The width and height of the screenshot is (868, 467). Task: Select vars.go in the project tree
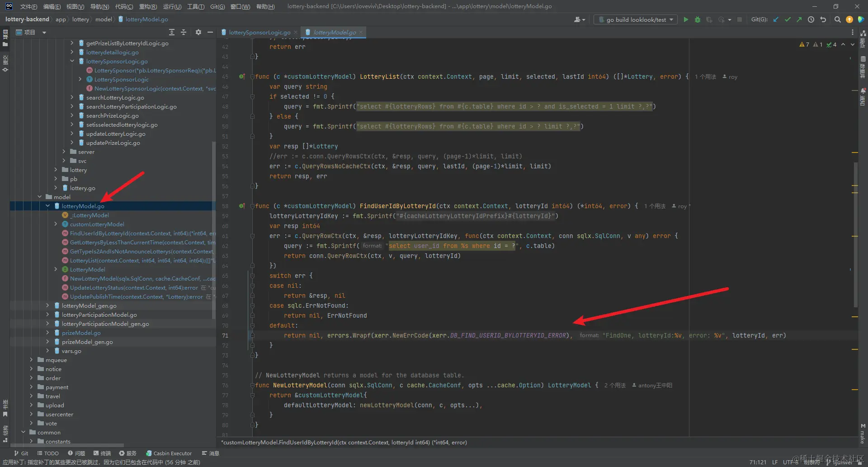click(71, 351)
